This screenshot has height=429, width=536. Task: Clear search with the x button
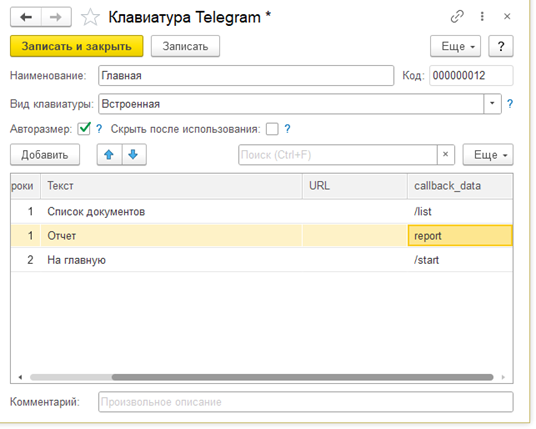[x=446, y=155]
